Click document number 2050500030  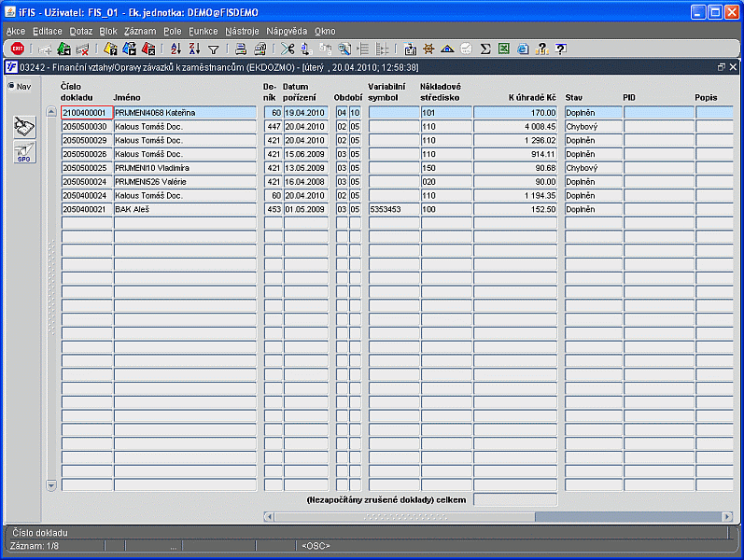pyautogui.click(x=87, y=126)
